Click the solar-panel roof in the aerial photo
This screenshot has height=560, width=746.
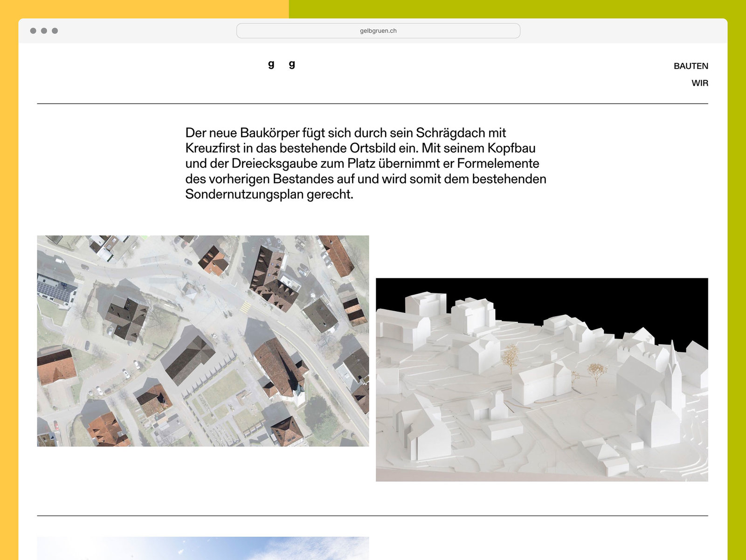click(x=55, y=290)
